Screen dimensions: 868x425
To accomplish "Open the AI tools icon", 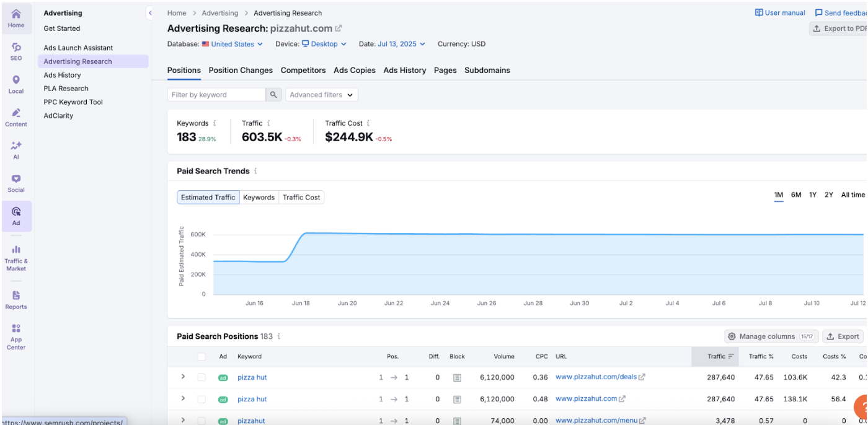I will [x=16, y=150].
